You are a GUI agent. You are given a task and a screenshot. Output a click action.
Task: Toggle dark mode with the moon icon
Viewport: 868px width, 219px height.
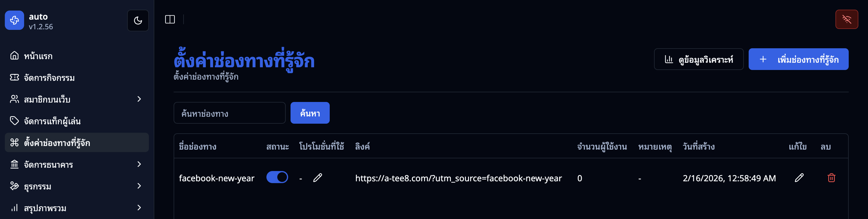click(138, 20)
